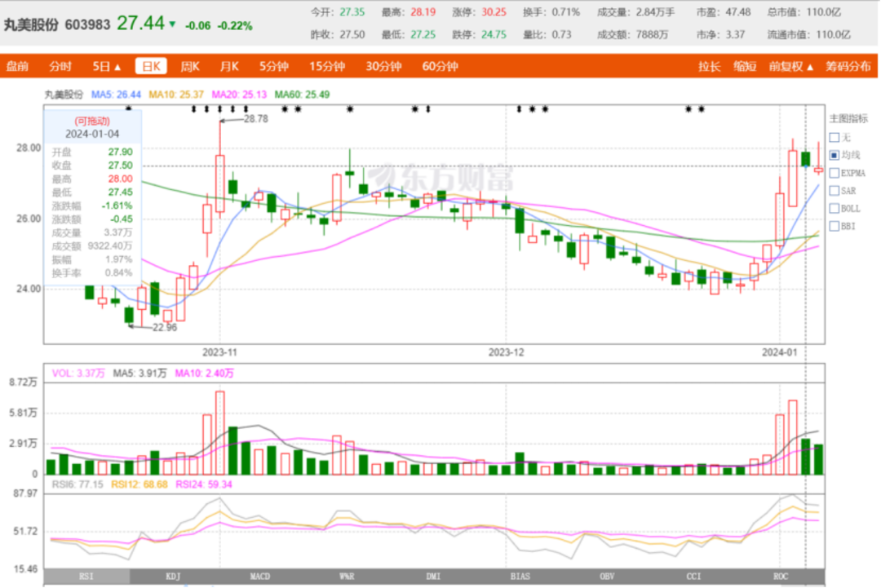This screenshot has height=588, width=881.
Task: Show the 30分钟 chart
Action: [383, 66]
